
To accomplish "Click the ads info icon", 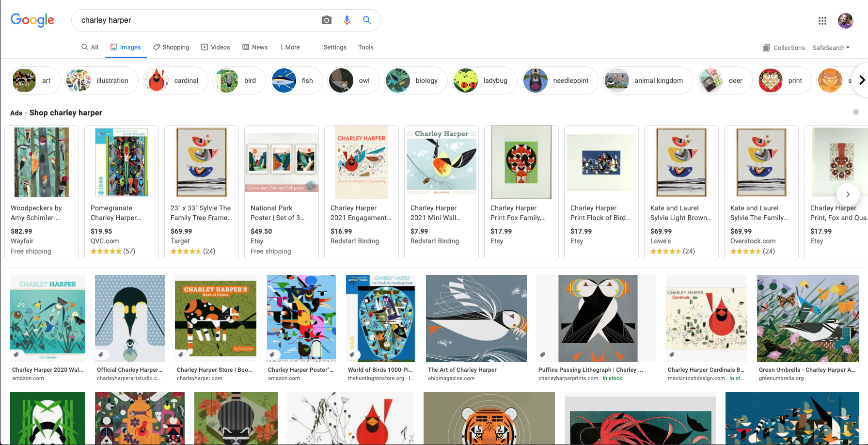I will 856,112.
